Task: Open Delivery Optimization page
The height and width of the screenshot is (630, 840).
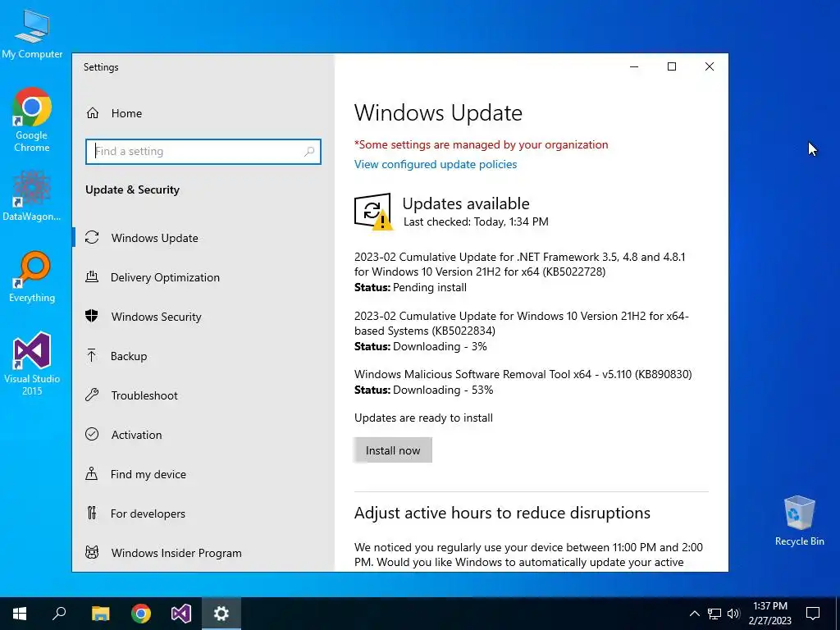Action: (203, 277)
